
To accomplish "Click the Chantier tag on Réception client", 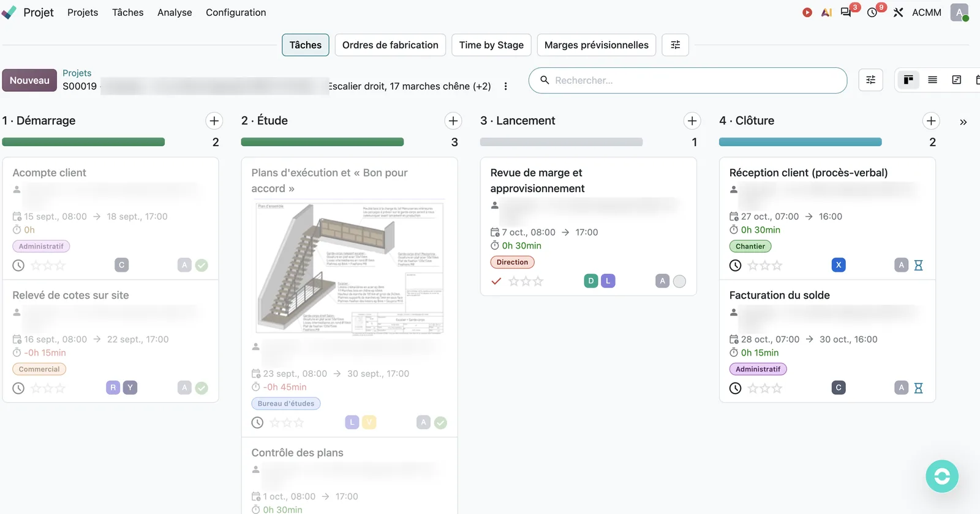I will pyautogui.click(x=750, y=246).
